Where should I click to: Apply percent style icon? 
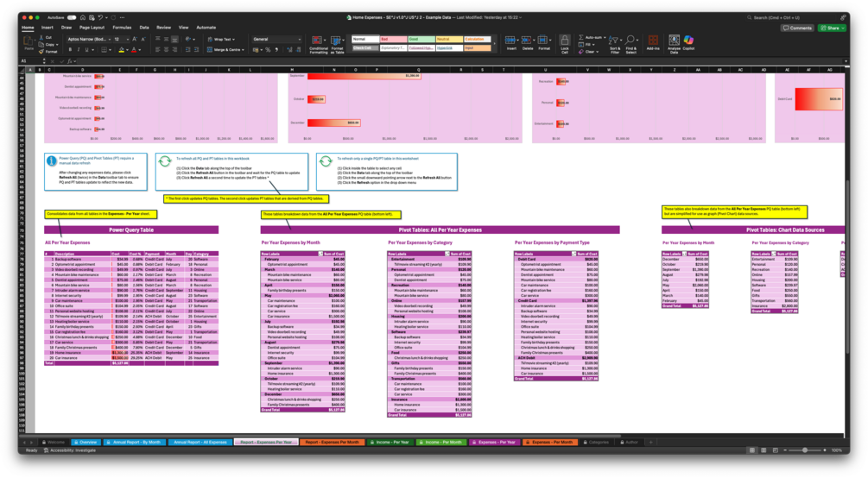pyautogui.click(x=268, y=50)
